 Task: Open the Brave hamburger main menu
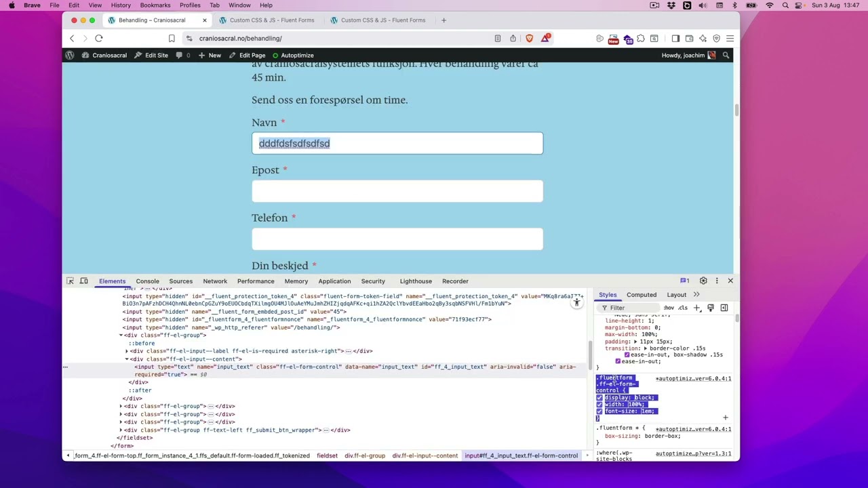[x=730, y=39]
